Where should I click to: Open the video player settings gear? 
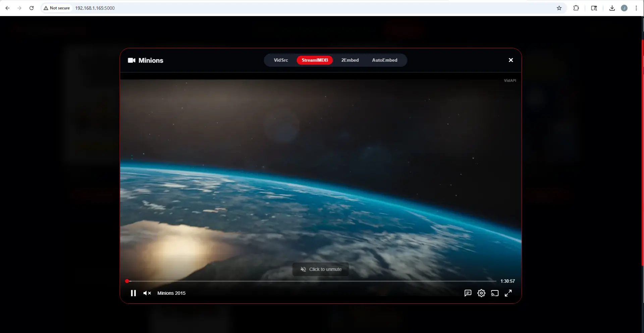[481, 293]
